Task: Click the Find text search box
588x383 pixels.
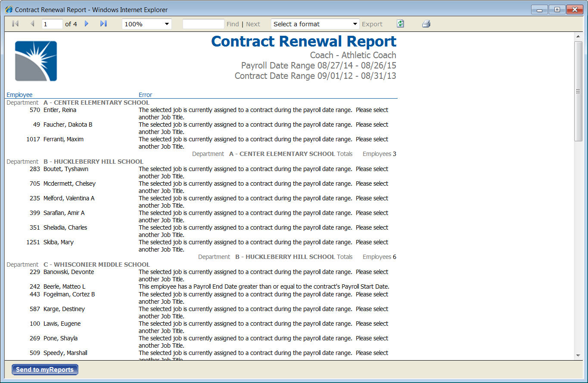Action: (203, 24)
